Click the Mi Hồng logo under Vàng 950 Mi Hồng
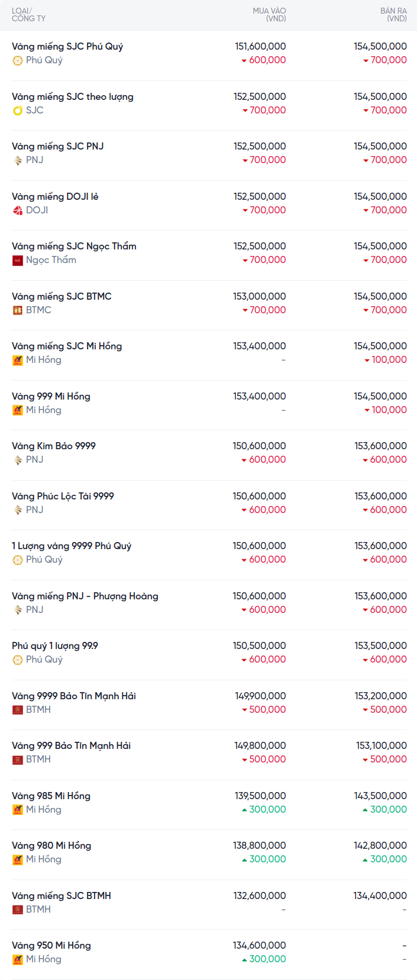Viewport: 417px width, 980px height. [x=18, y=959]
